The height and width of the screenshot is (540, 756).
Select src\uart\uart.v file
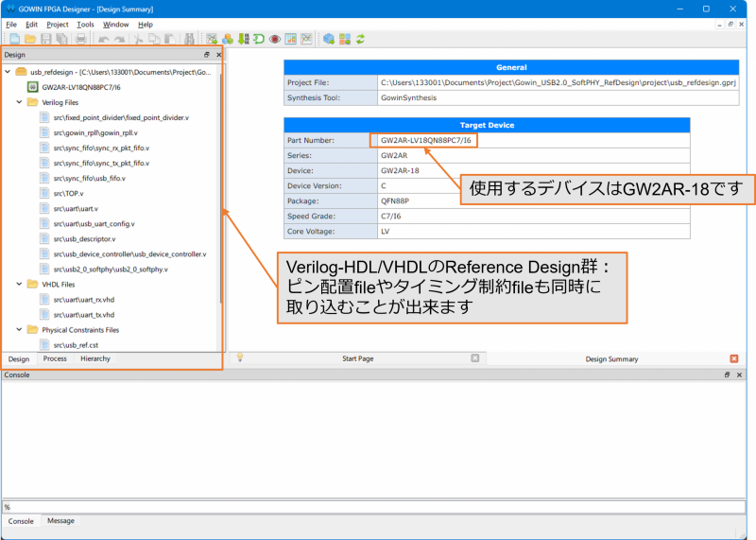[x=76, y=208]
